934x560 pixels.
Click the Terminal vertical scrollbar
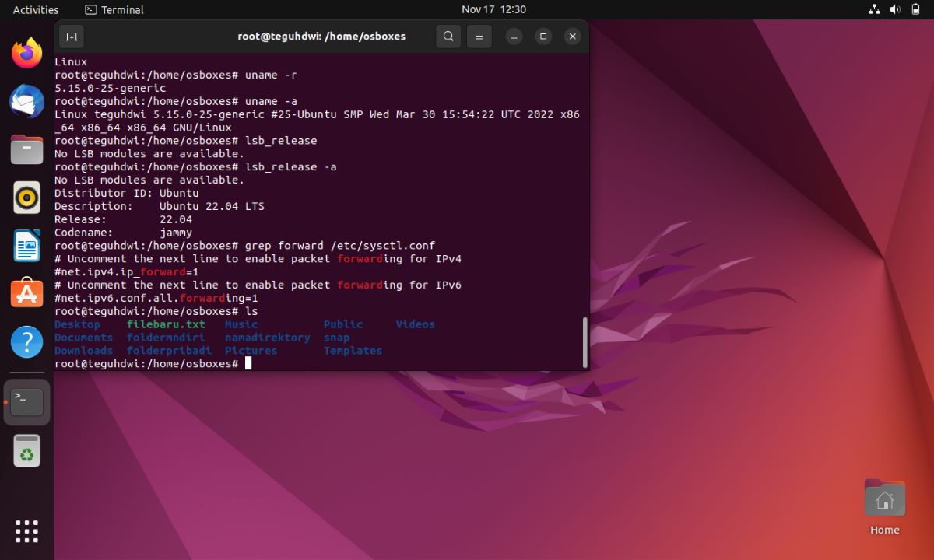click(x=585, y=342)
